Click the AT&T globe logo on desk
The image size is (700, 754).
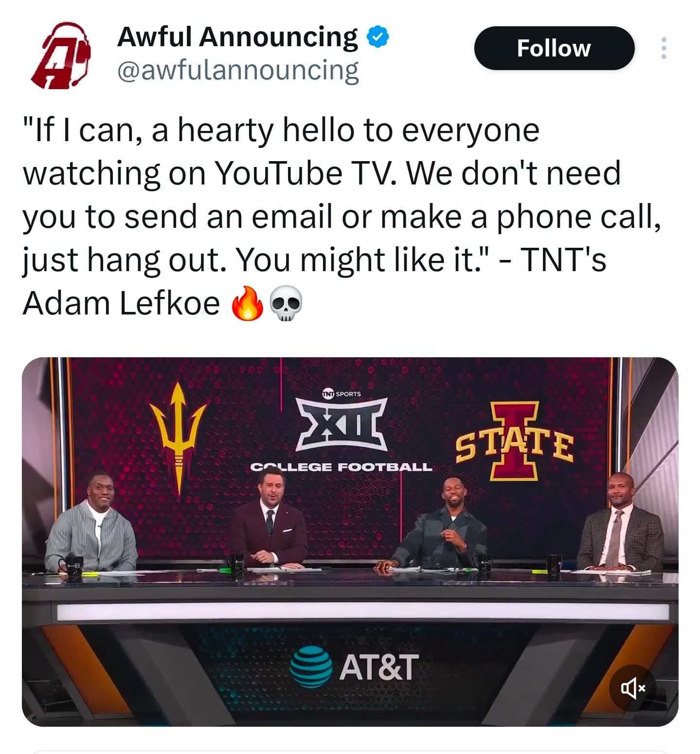click(x=311, y=666)
